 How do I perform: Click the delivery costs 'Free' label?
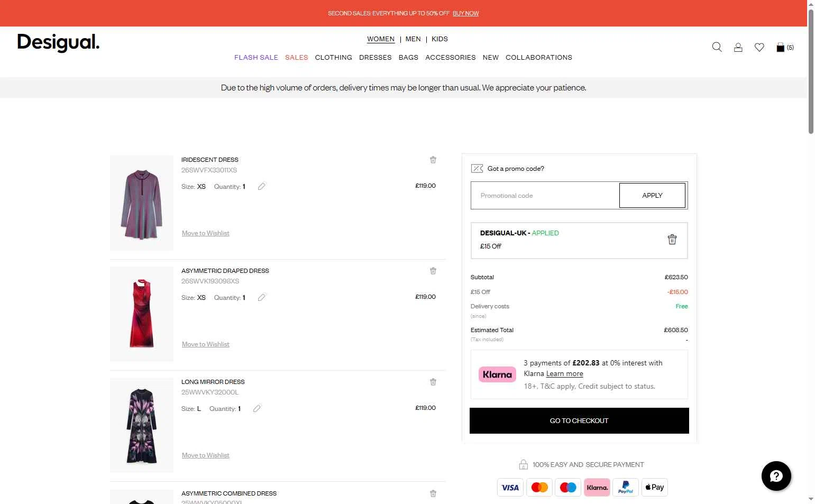click(x=682, y=306)
